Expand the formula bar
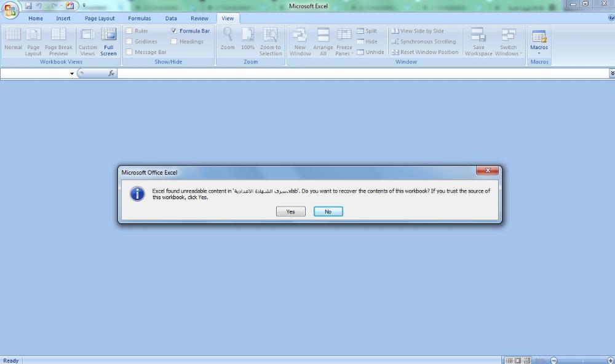 (612, 73)
